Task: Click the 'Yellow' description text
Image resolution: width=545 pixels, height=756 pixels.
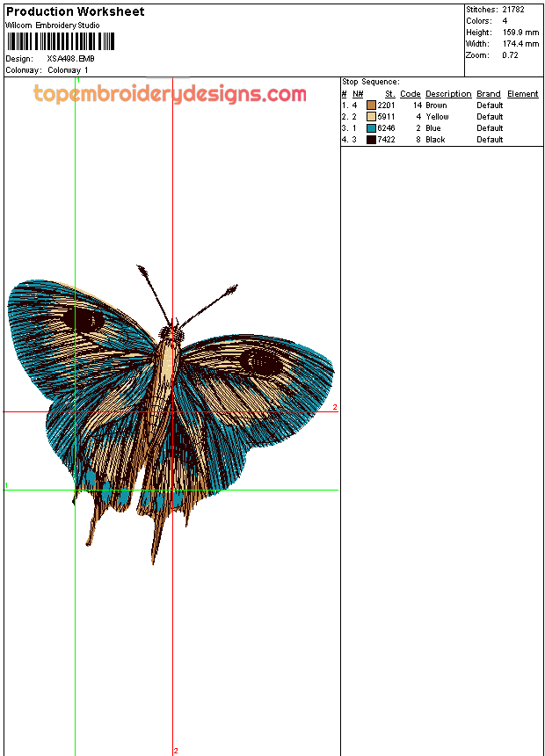Action: (x=438, y=117)
